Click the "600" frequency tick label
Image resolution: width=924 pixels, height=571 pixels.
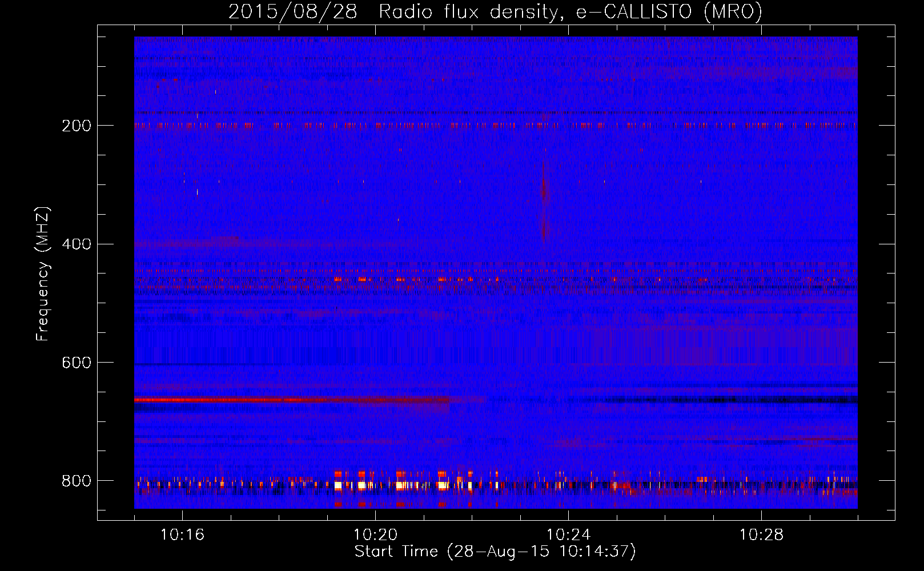click(77, 363)
